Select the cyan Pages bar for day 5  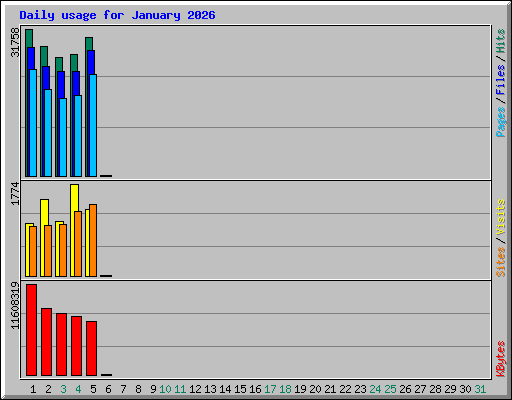(93, 125)
